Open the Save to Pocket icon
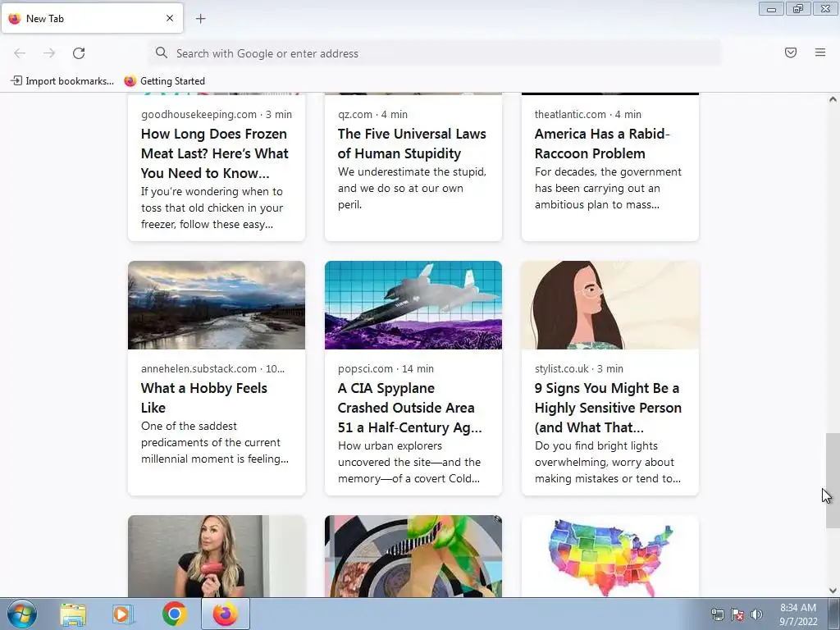The image size is (840, 630). (x=791, y=52)
